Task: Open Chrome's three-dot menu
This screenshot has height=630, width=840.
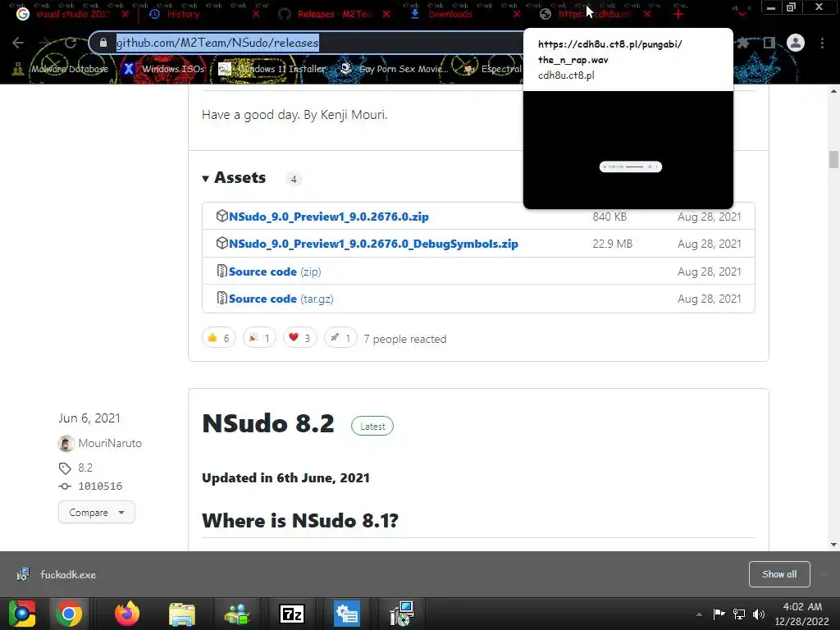Action: (822, 43)
